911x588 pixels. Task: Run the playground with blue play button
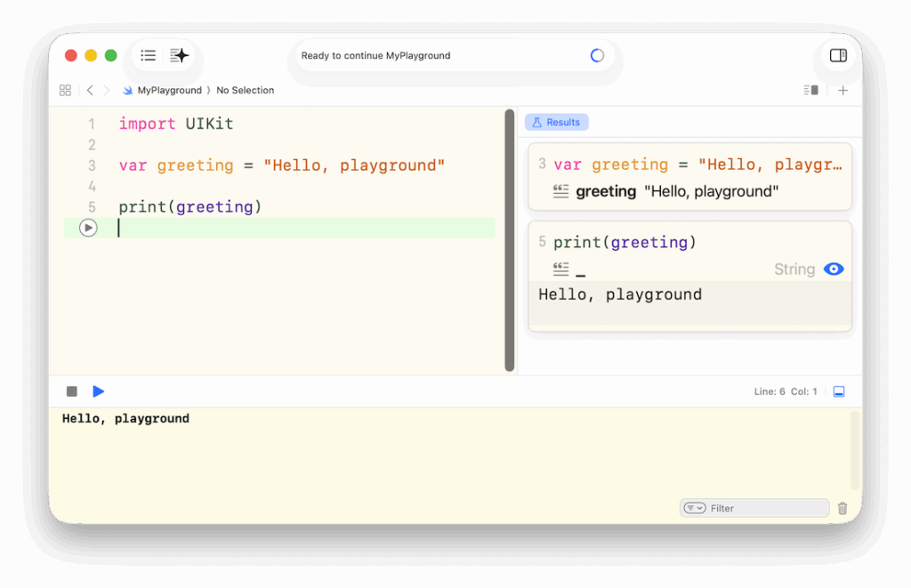99,391
